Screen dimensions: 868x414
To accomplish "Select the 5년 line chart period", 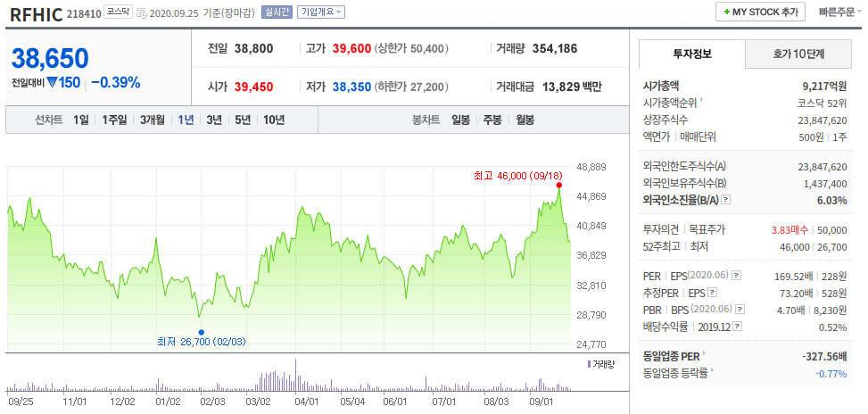I will [x=243, y=120].
